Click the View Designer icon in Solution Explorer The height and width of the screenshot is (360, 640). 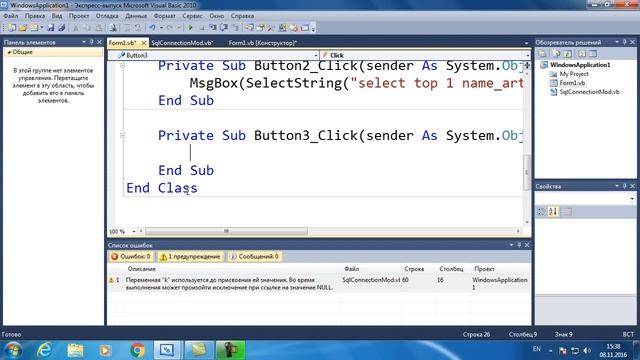tap(593, 53)
